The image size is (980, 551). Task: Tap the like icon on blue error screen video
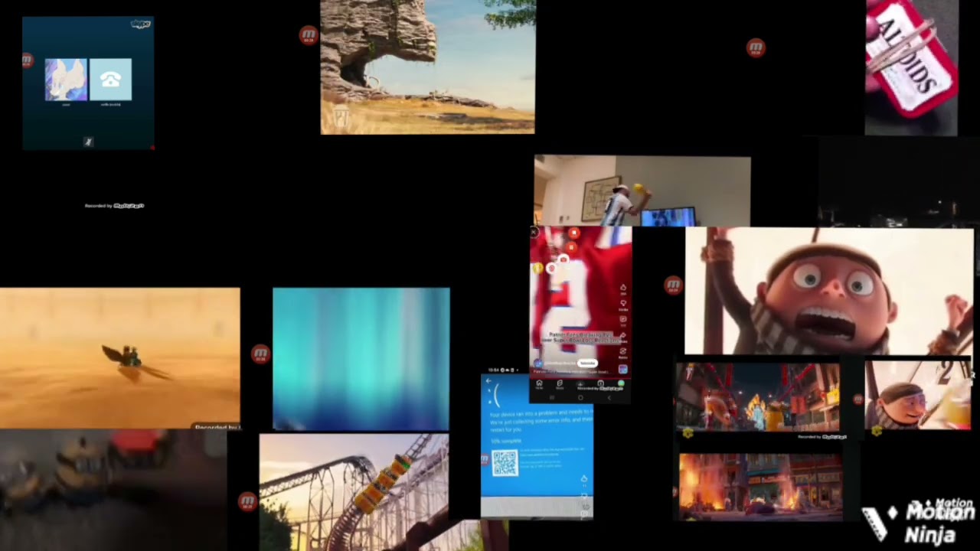point(584,479)
